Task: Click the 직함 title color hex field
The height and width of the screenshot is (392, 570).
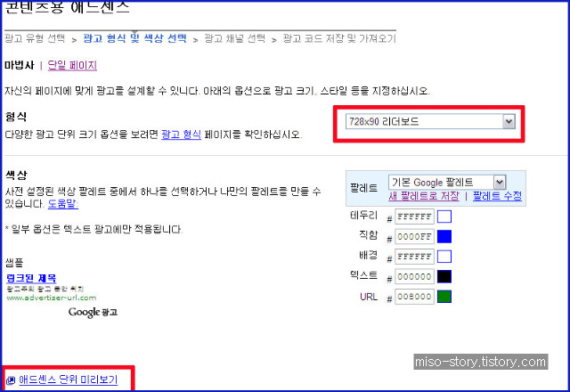Action: point(414,237)
